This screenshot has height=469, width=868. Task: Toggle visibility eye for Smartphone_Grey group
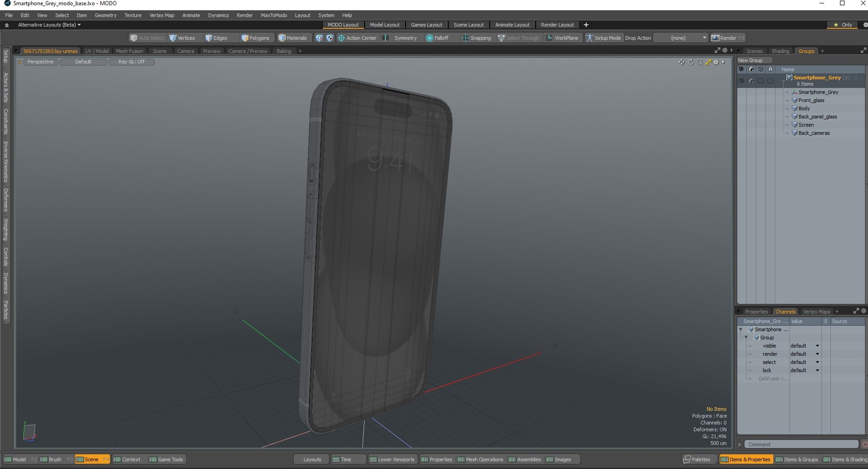coord(741,81)
